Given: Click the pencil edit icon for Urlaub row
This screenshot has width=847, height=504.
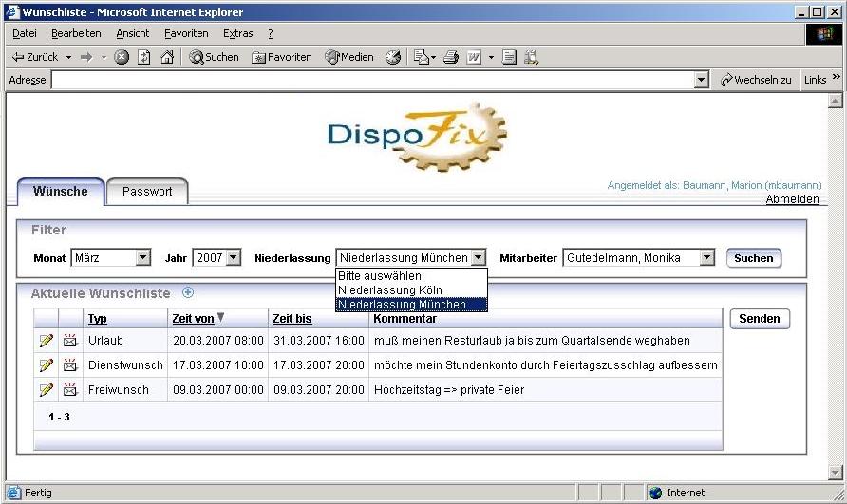Looking at the screenshot, I should pyautogui.click(x=46, y=341).
